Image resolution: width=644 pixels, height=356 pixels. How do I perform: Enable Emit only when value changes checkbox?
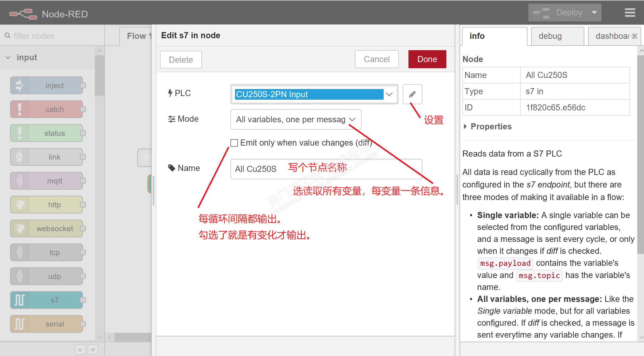point(234,143)
